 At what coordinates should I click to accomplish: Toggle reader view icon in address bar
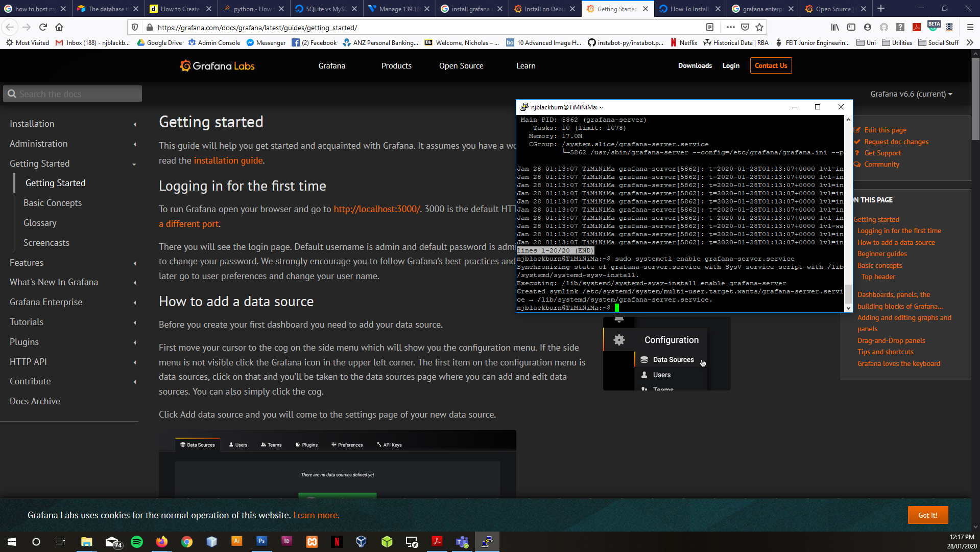coord(709,27)
